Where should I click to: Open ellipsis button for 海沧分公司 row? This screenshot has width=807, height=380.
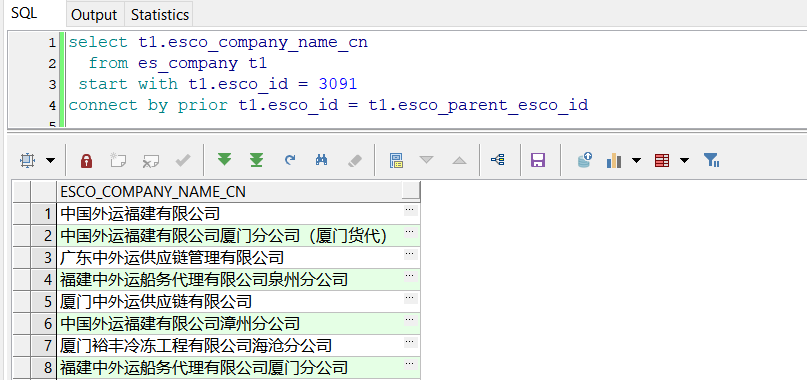410,341
